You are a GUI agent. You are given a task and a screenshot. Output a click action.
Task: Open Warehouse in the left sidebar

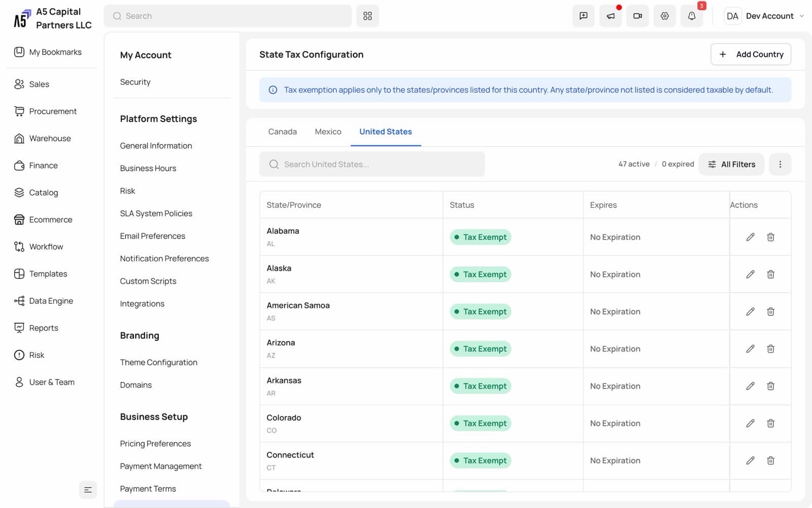[42, 138]
